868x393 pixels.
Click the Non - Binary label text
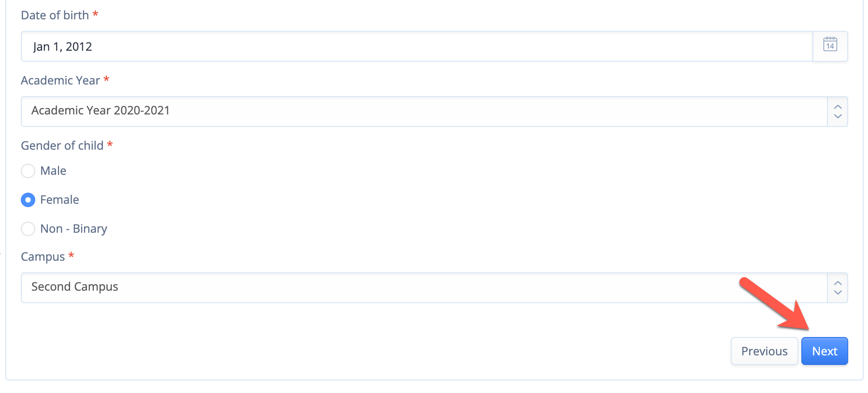[x=73, y=229]
